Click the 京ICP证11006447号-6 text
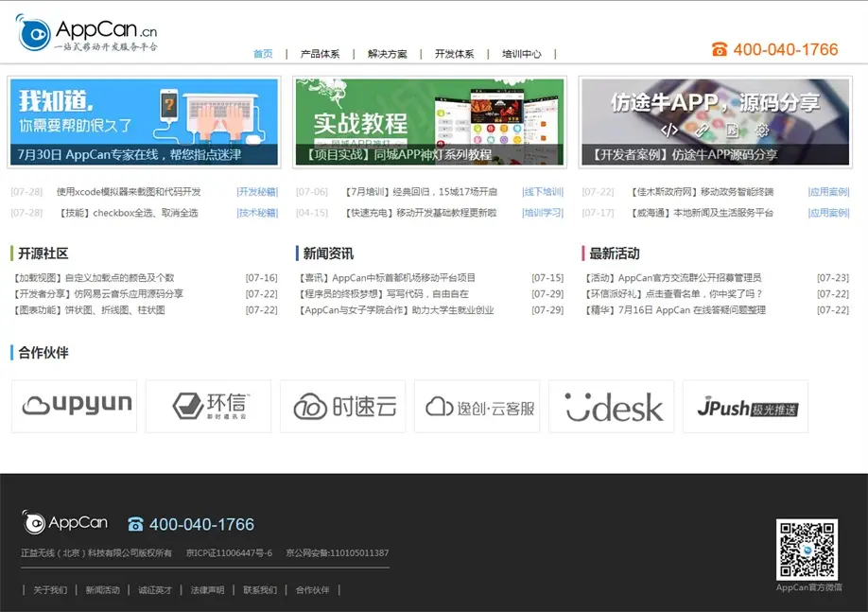The image size is (868, 612). pyautogui.click(x=229, y=552)
